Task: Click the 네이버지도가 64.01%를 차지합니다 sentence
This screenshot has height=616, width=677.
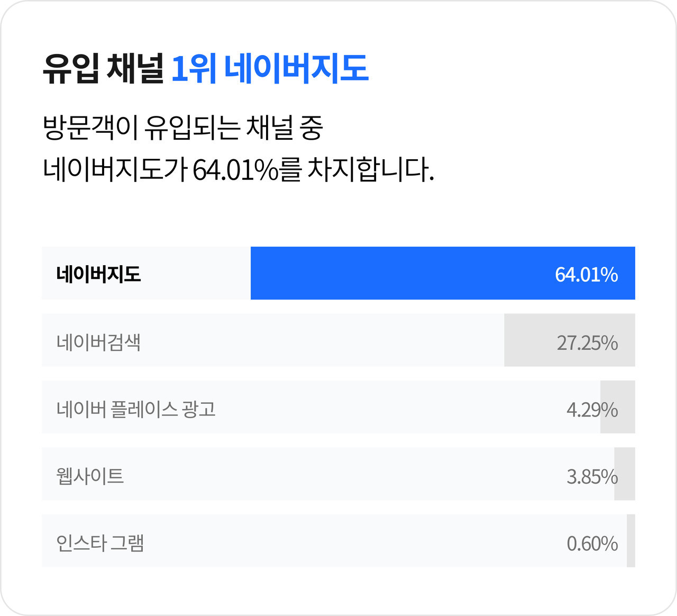Action: coord(238,169)
